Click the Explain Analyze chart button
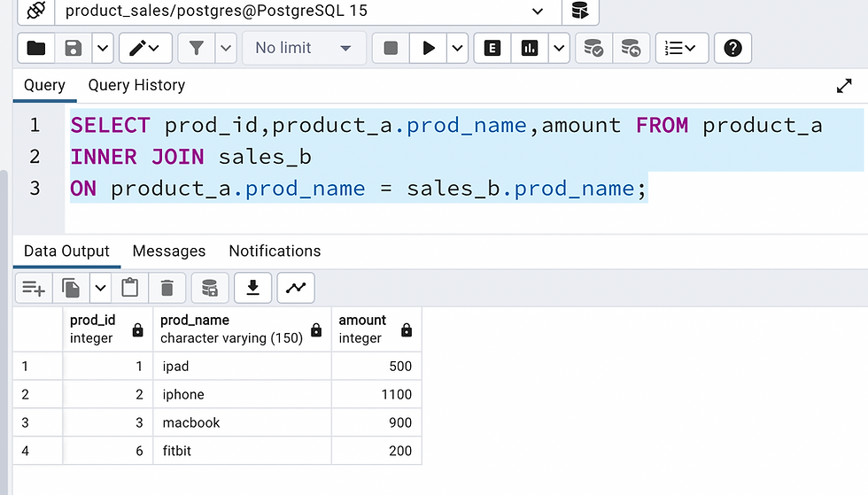 pos(530,48)
